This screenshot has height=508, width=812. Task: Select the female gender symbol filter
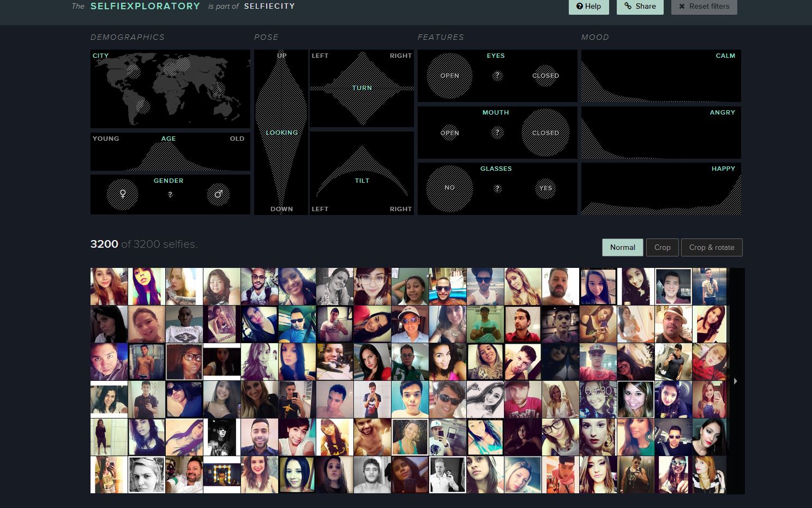(123, 194)
